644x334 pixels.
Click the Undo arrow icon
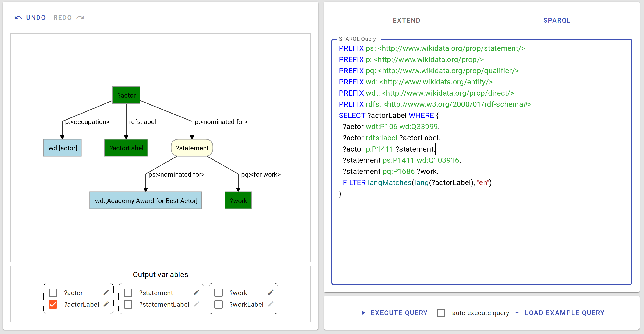point(18,17)
